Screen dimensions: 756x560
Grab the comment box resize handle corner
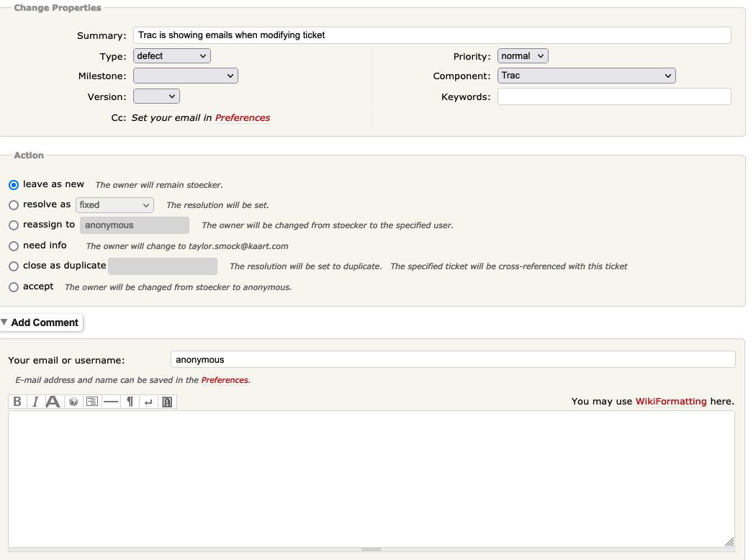click(x=729, y=542)
